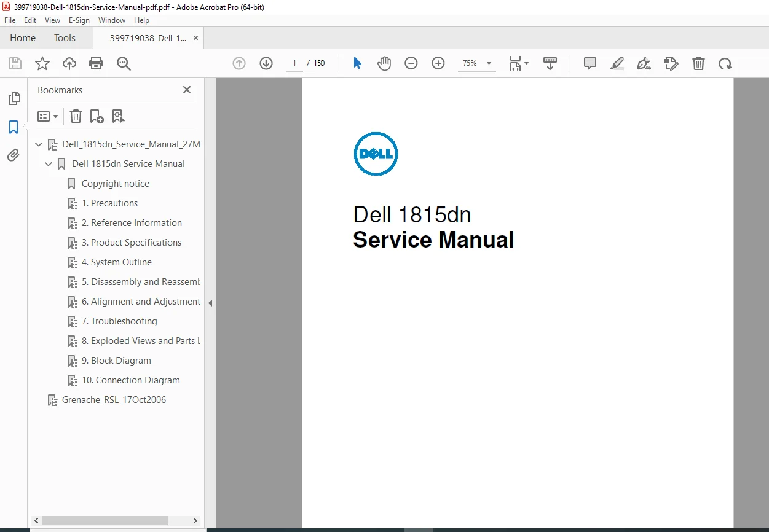Add document to starred favorites
The width and height of the screenshot is (769, 532).
coord(42,63)
